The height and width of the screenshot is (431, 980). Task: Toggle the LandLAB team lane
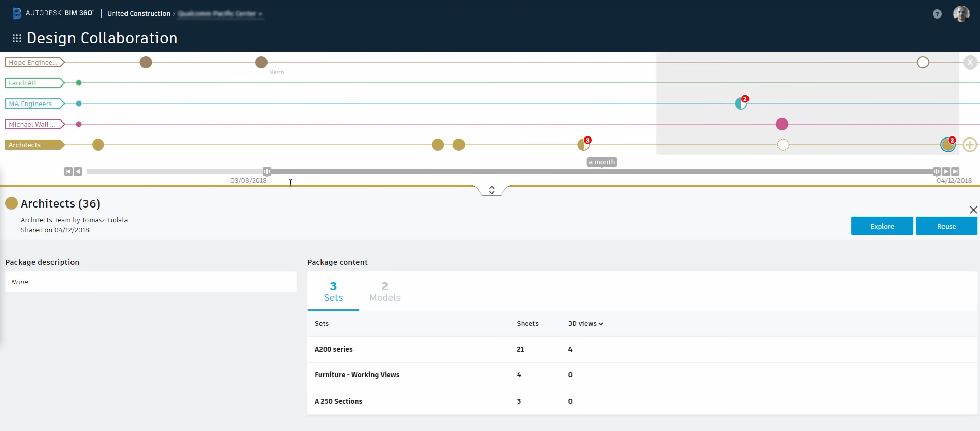coord(34,83)
